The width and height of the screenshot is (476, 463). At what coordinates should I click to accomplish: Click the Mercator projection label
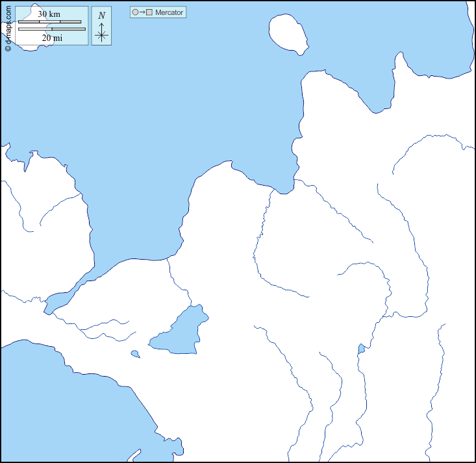pyautogui.click(x=169, y=12)
